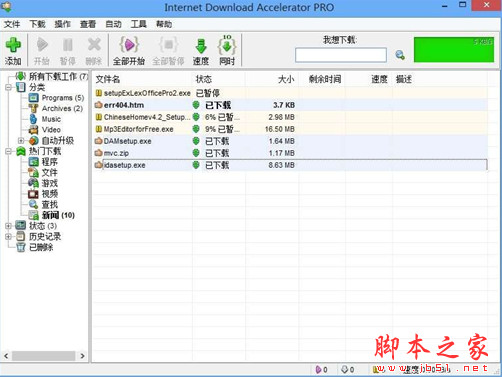Click the status bar queued downloads icon
This screenshot has height=379, width=502.
(345, 369)
